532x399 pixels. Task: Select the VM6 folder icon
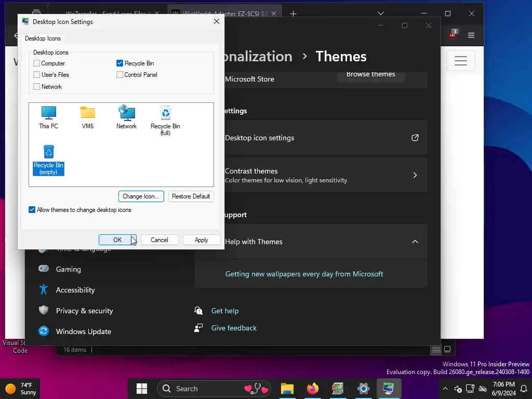click(87, 117)
